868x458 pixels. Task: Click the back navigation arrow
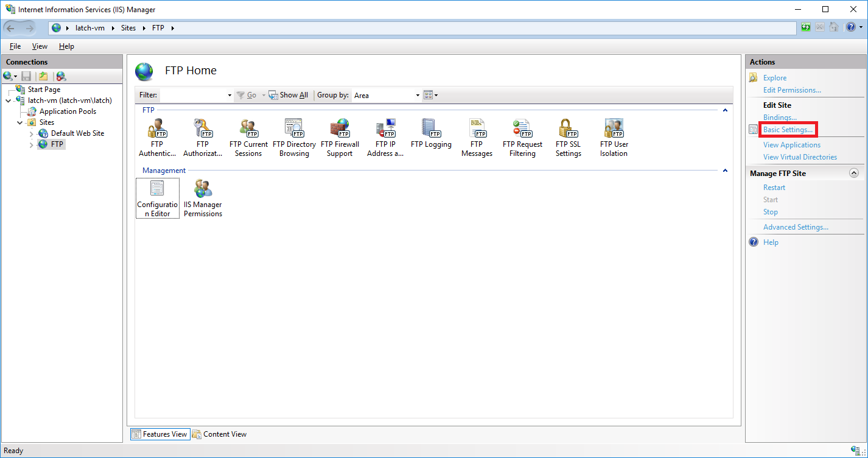coord(11,28)
